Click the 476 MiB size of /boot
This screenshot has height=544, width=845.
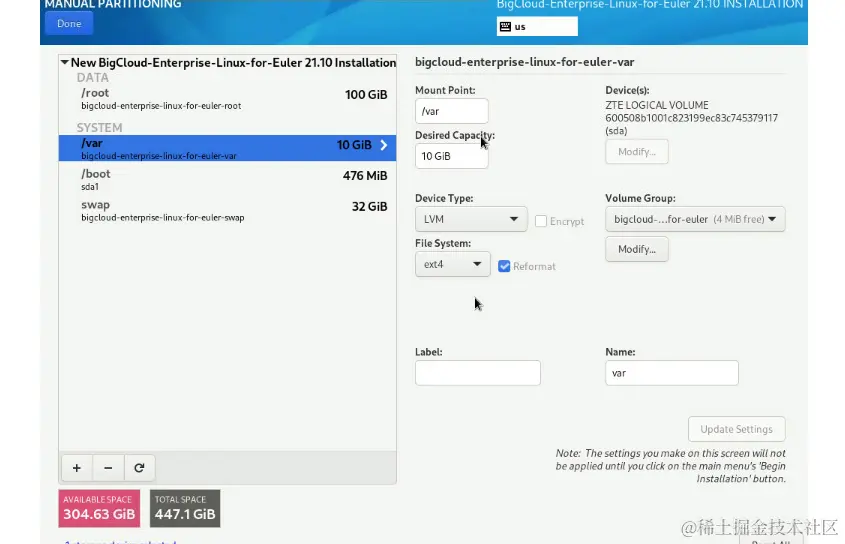pos(365,176)
